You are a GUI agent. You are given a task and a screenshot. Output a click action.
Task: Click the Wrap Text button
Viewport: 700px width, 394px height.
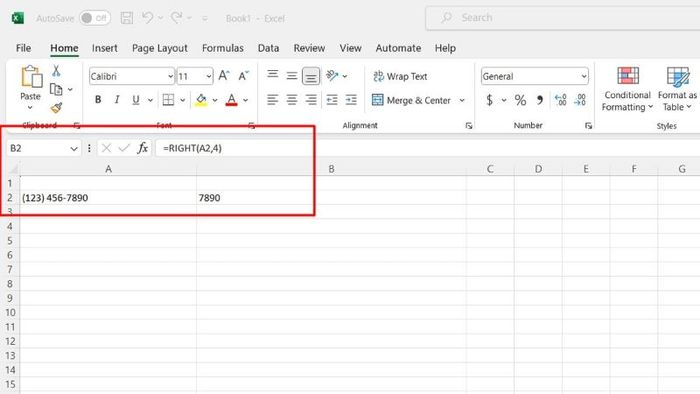(x=400, y=76)
